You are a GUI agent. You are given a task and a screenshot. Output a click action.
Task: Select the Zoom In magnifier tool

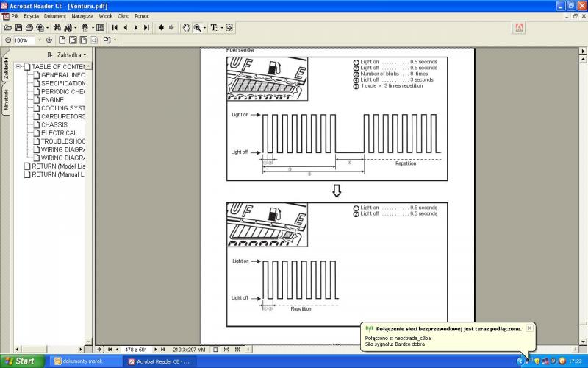point(198,27)
